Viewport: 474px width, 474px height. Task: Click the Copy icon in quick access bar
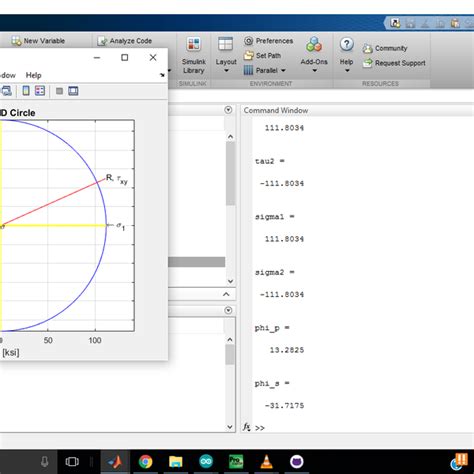pyautogui.click(x=440, y=23)
